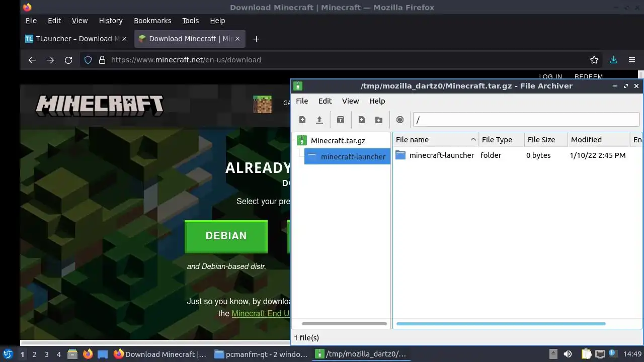Open a new Firefox tab

point(256,39)
